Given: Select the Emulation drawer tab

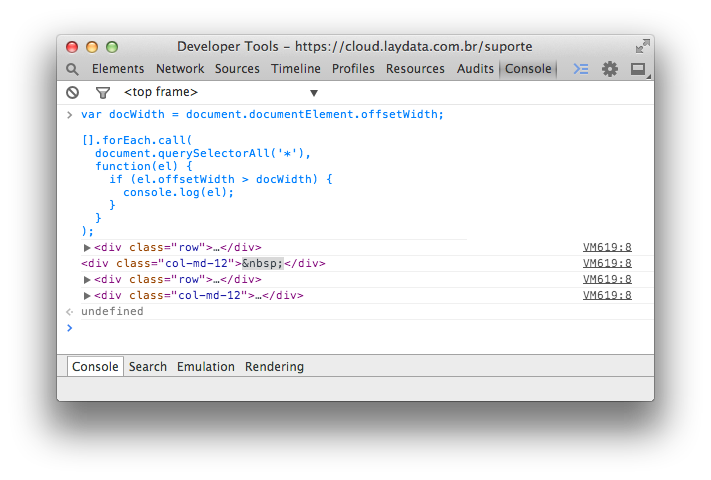Looking at the screenshot, I should 206,367.
